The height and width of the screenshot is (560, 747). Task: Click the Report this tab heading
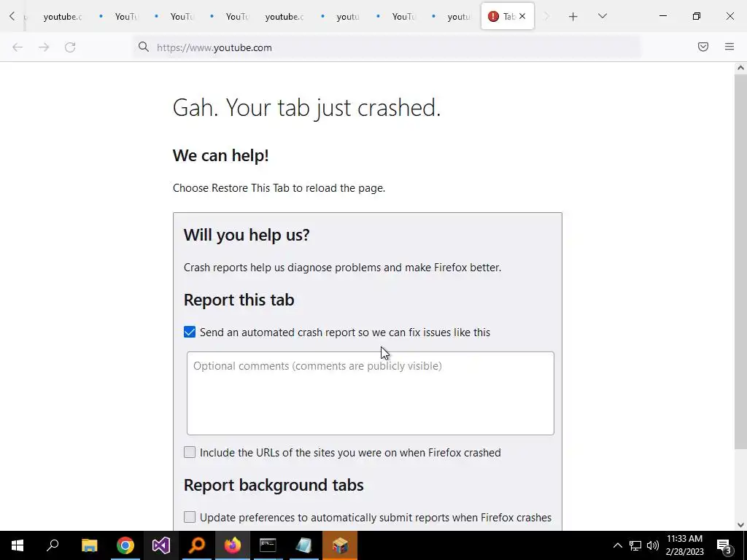239,300
